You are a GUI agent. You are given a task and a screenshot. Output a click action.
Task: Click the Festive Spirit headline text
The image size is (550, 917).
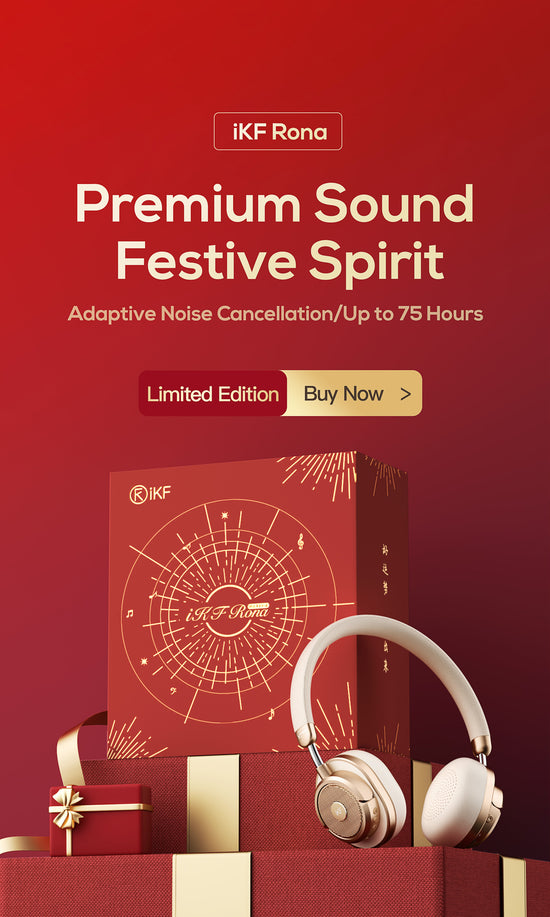[x=280, y=261]
